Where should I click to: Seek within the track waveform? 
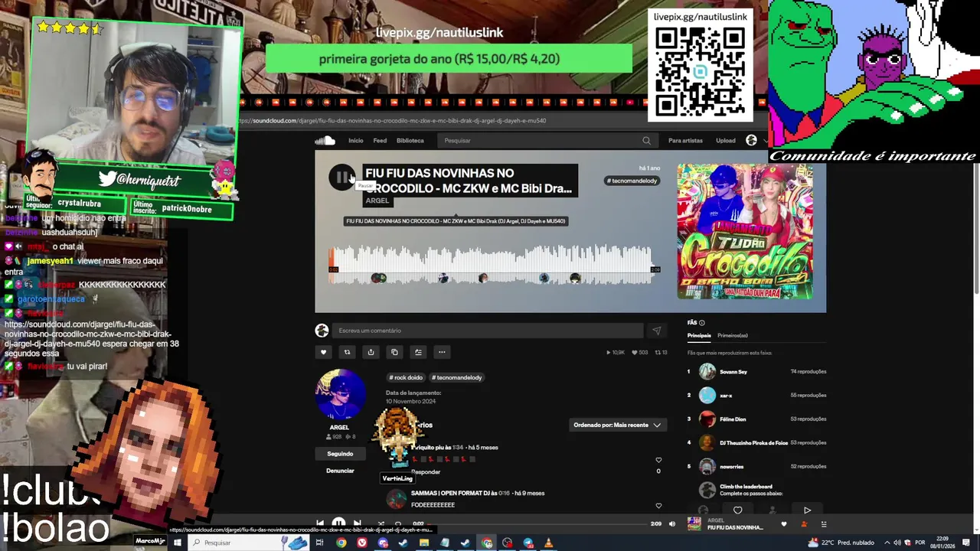494,265
